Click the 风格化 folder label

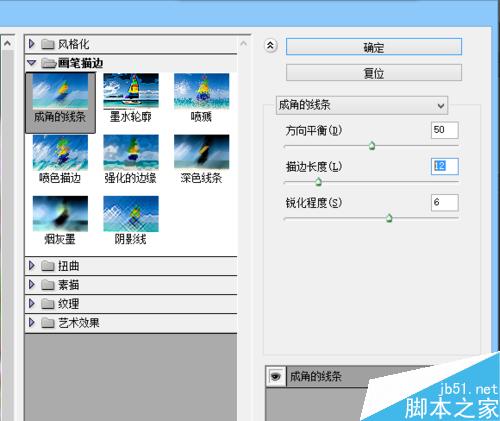(73, 44)
